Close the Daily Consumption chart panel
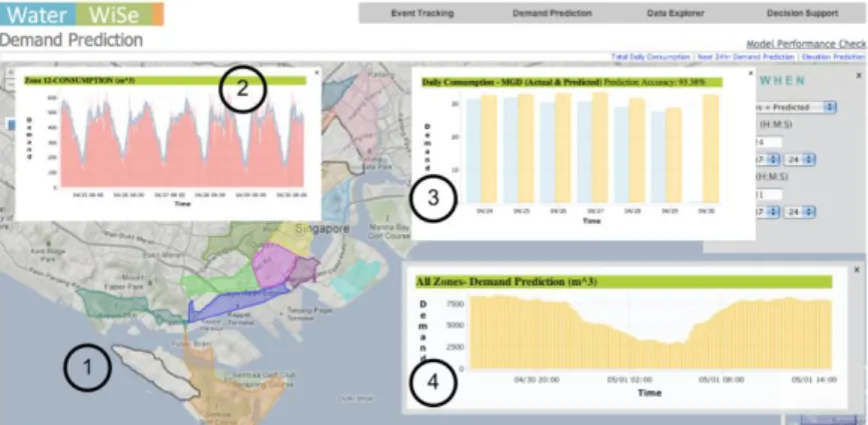 pos(750,73)
